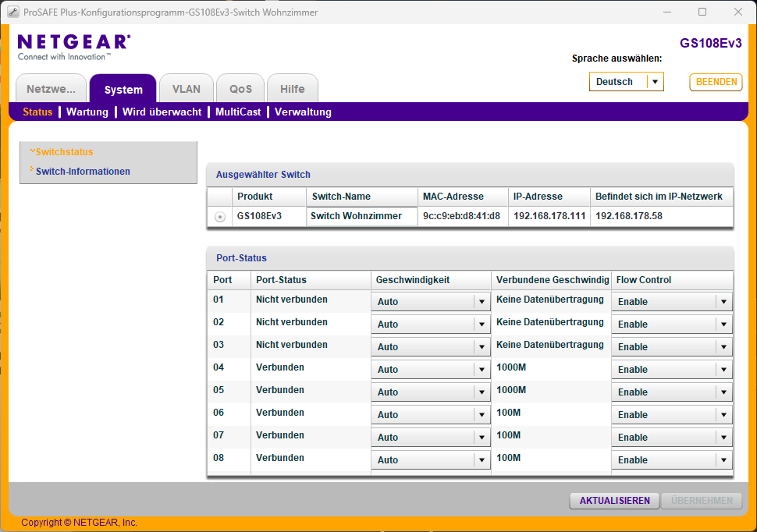The image size is (757, 532).
Task: Expand port 05 Flow Control dropdown
Action: tap(672, 392)
